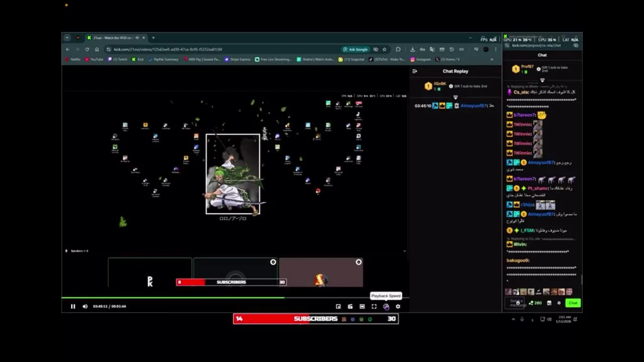Bookmark this page with the star

point(384,49)
